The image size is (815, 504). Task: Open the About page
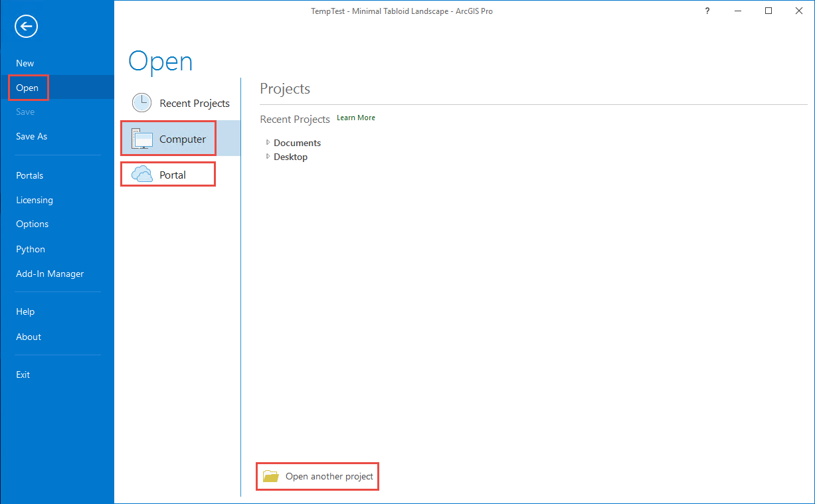coord(29,337)
